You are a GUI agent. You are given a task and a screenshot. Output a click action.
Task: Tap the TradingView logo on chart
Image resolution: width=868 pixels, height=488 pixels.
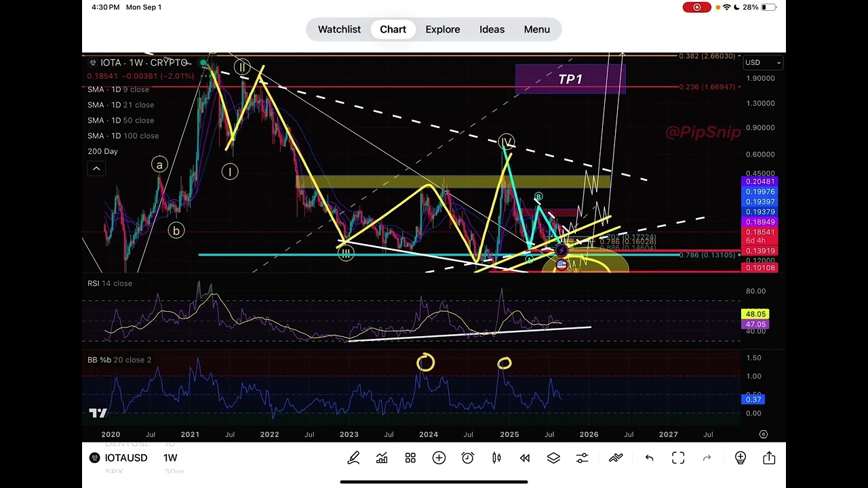(x=98, y=413)
